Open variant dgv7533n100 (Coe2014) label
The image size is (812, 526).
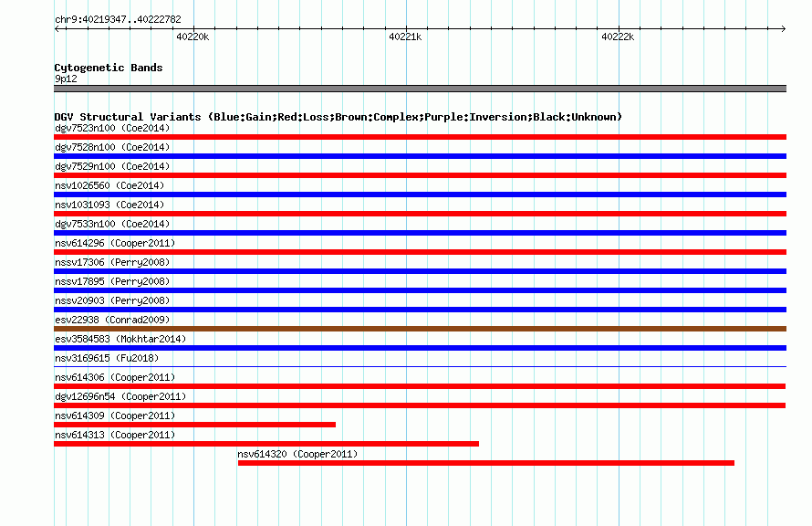point(112,224)
